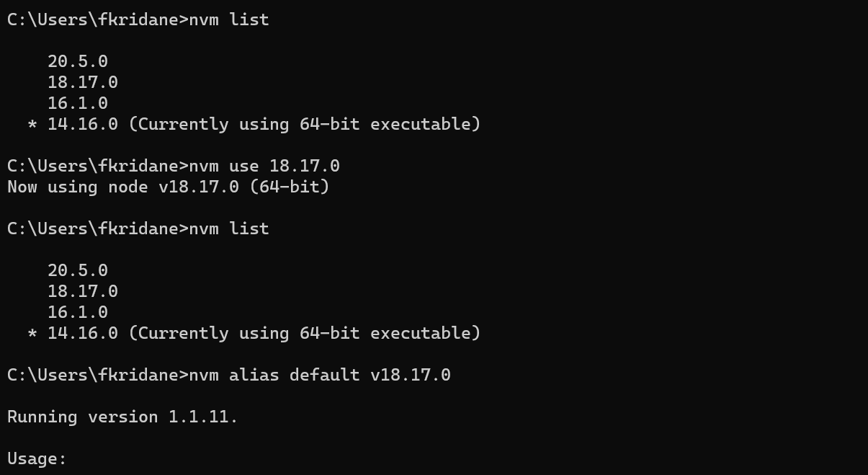Click 14.16.0 in the first version list

pyautogui.click(x=83, y=124)
